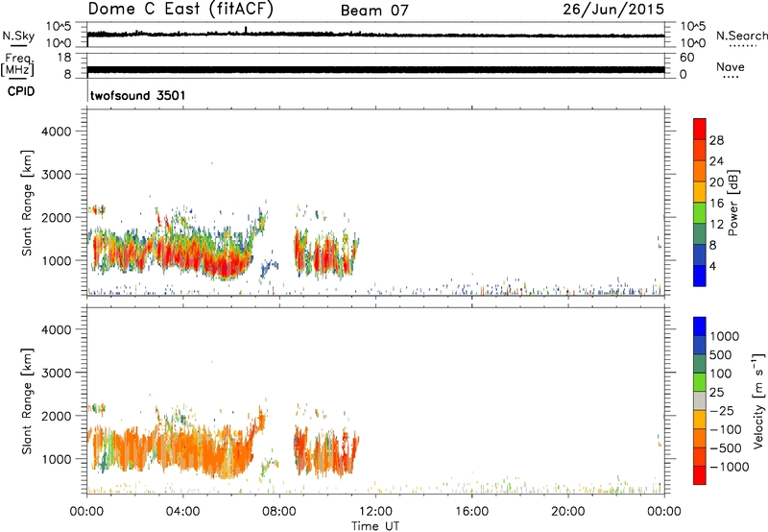
Task: Click the '10^5' tick beside N.Sky
Action: tap(59, 27)
